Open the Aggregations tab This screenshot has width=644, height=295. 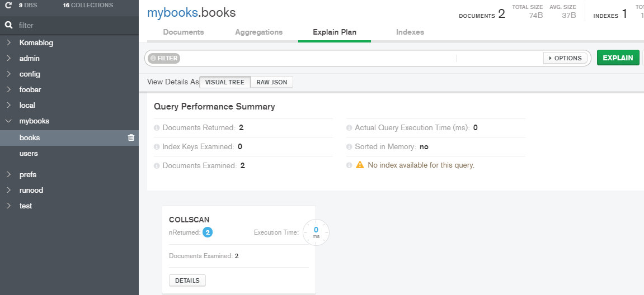(258, 32)
